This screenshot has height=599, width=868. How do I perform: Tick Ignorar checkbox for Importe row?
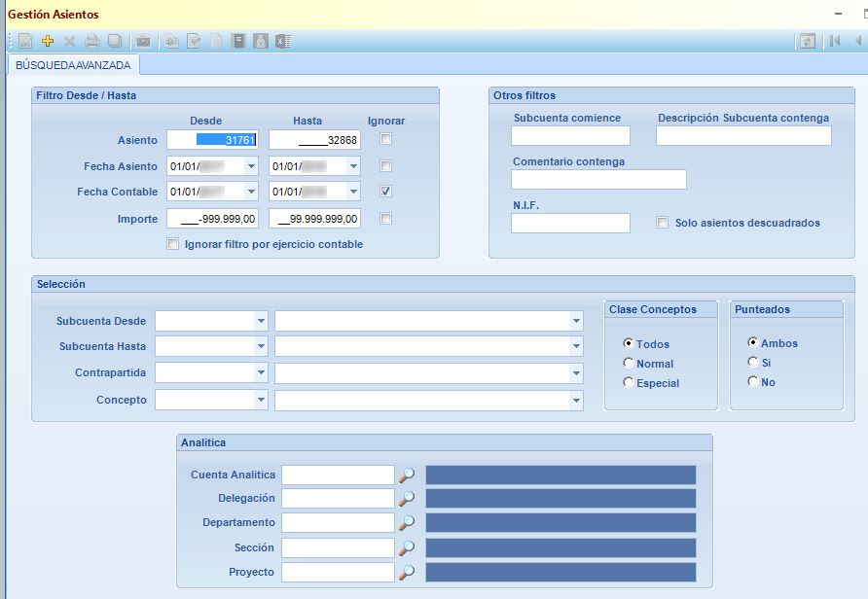386,218
